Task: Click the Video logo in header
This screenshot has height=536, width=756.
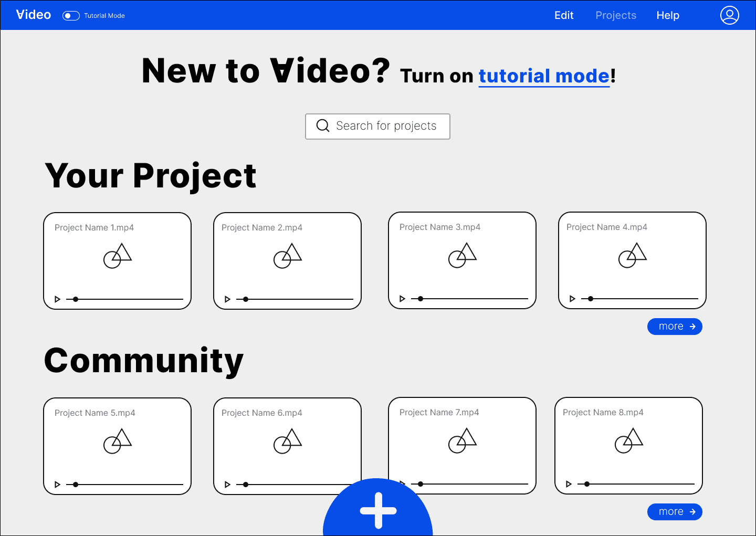Action: pyautogui.click(x=34, y=15)
